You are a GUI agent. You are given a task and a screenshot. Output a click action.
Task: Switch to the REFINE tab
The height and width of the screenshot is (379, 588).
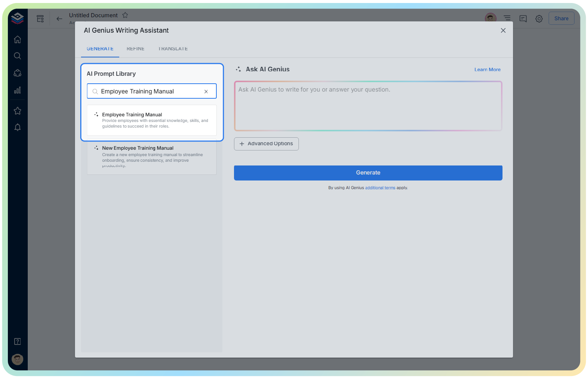[x=135, y=49]
